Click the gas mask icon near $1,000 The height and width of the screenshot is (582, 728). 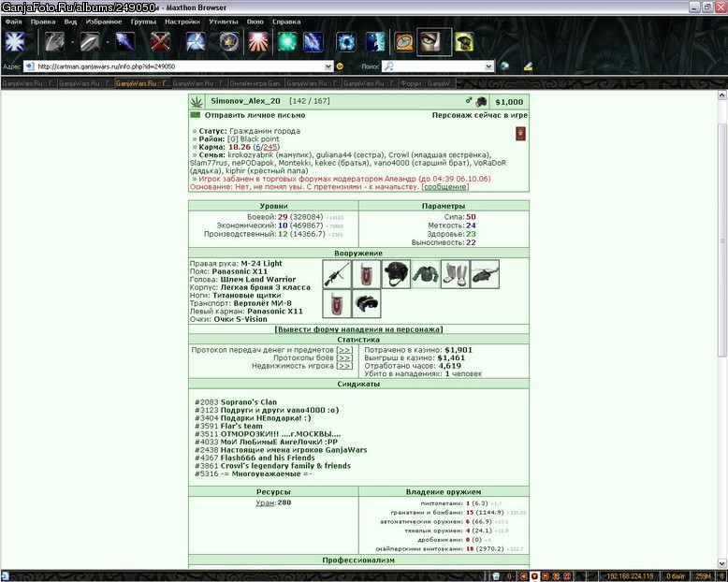[x=482, y=102]
